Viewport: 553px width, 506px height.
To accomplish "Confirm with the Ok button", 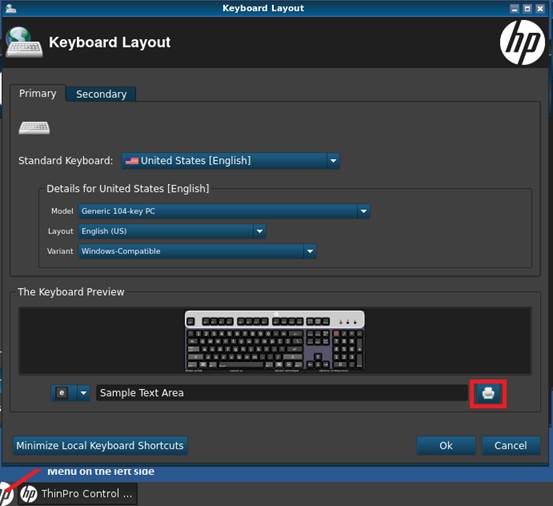I will (446, 445).
